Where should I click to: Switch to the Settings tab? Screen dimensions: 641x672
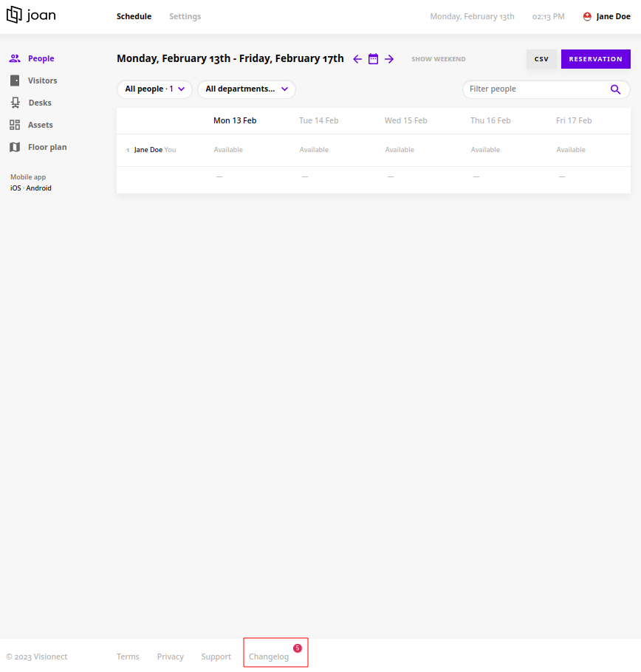pyautogui.click(x=185, y=16)
